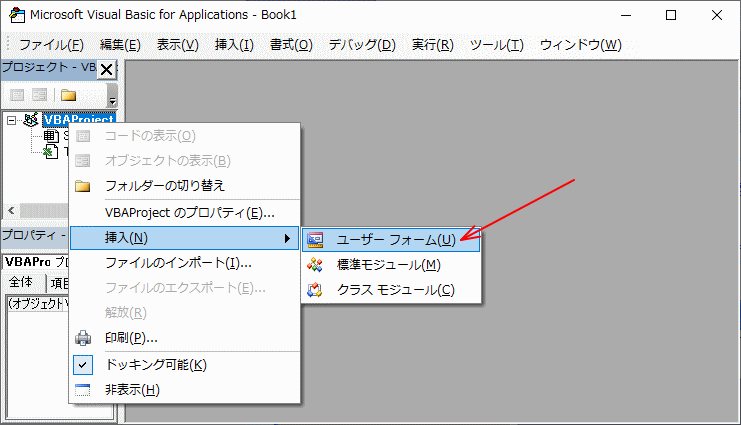Open the ウィンドウ(W) menu
The height and width of the screenshot is (425, 741).
pyautogui.click(x=580, y=45)
